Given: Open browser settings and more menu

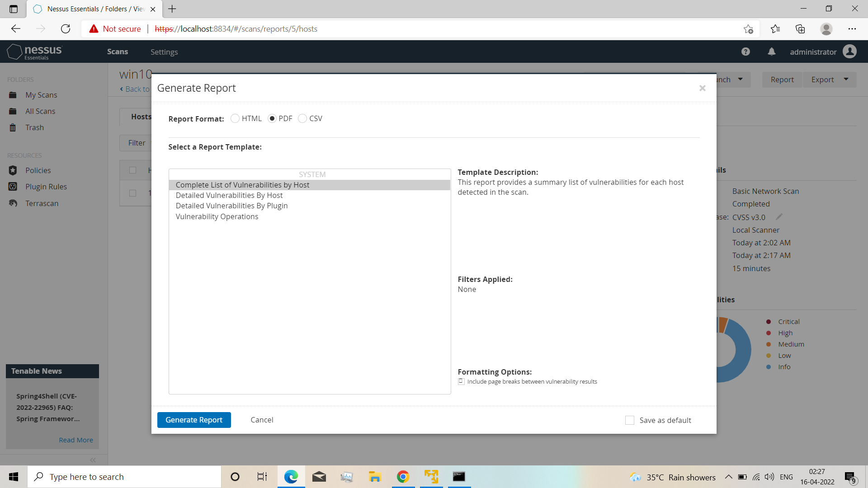Looking at the screenshot, I should click(x=852, y=29).
